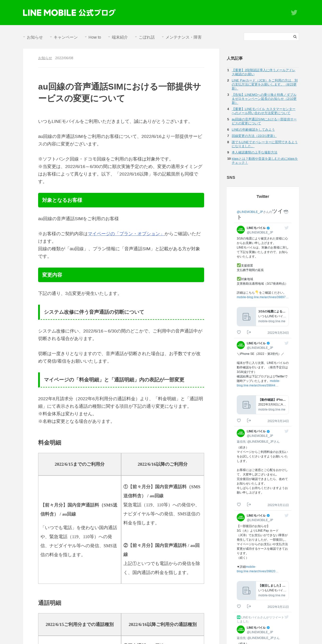This screenshot has width=322, height=644.
Task: Open the マイページの「プラン・オプション」 link
Action: tap(126, 234)
